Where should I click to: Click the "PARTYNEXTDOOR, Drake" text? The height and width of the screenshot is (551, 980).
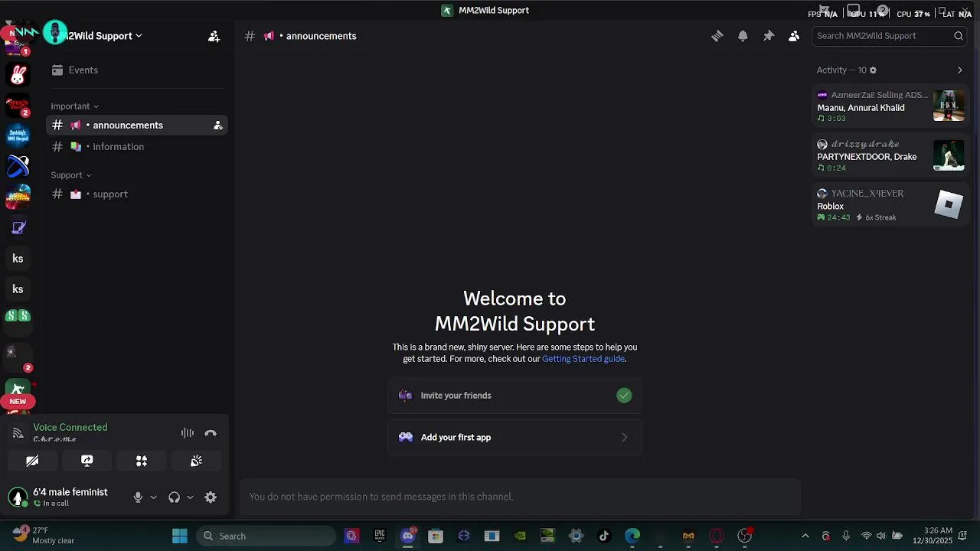coord(867,157)
